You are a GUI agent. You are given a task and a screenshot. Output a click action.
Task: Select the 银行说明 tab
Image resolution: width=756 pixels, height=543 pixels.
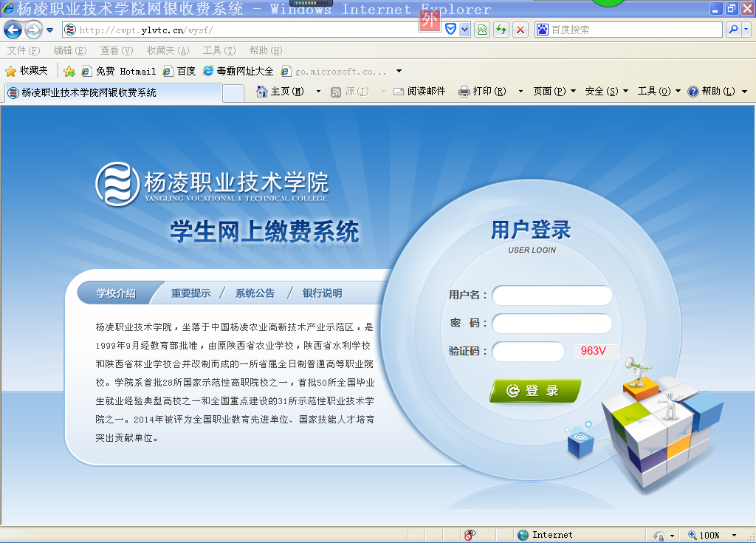coord(322,293)
